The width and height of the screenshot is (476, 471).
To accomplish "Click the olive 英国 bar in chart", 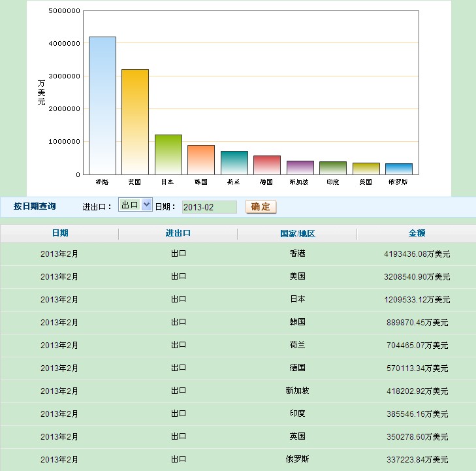I will point(366,169).
